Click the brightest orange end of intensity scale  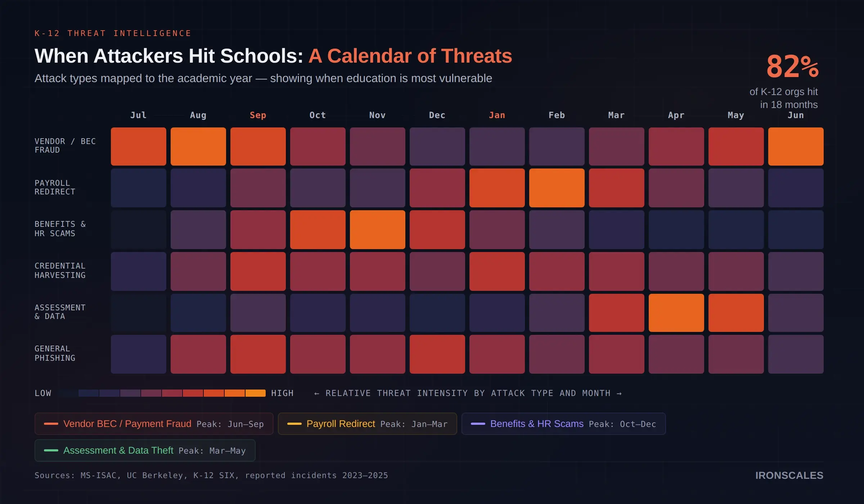[256, 393]
